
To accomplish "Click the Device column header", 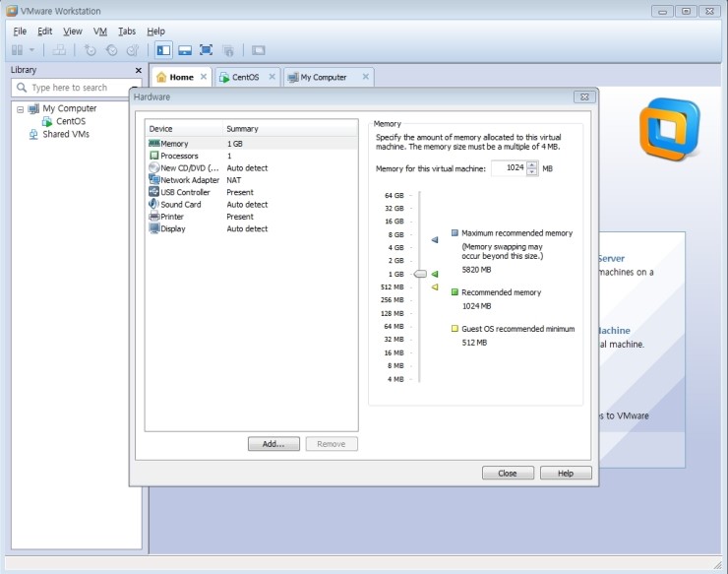I will point(184,129).
